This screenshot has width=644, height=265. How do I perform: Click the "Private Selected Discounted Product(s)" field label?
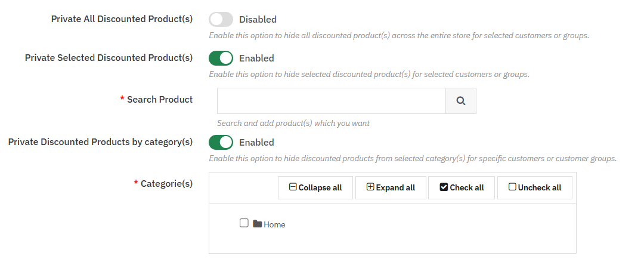[109, 57]
